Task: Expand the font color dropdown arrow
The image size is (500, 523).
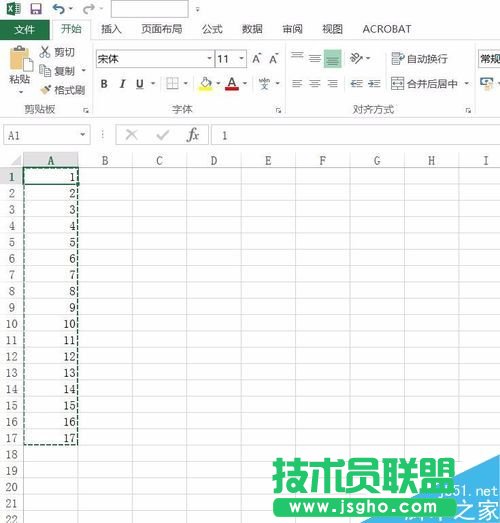Action: [245, 83]
